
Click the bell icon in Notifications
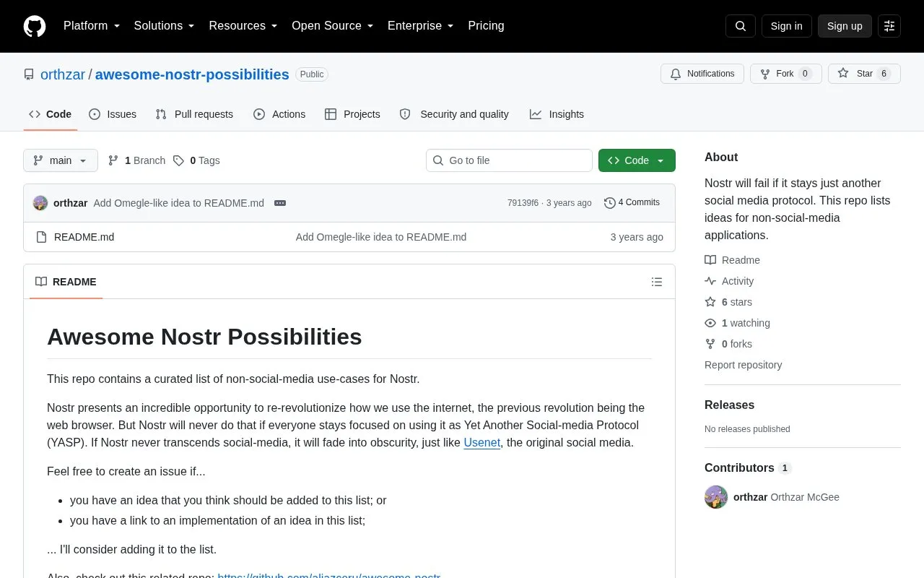point(676,74)
